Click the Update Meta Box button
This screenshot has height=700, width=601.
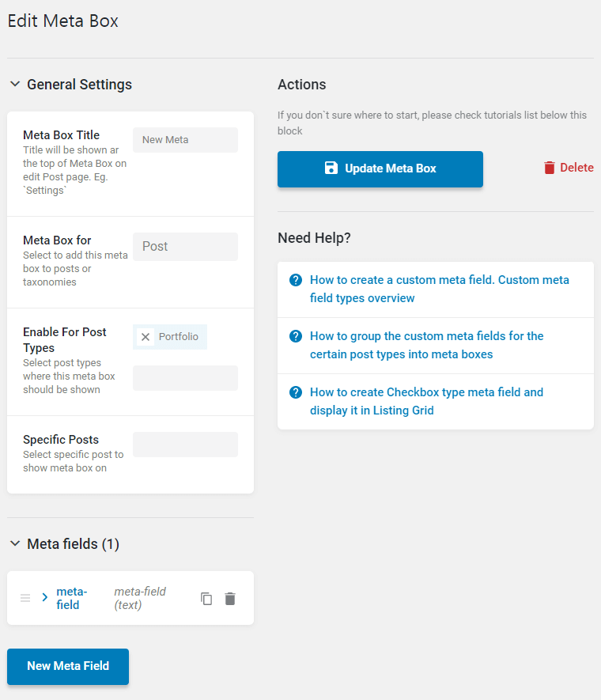click(x=380, y=168)
